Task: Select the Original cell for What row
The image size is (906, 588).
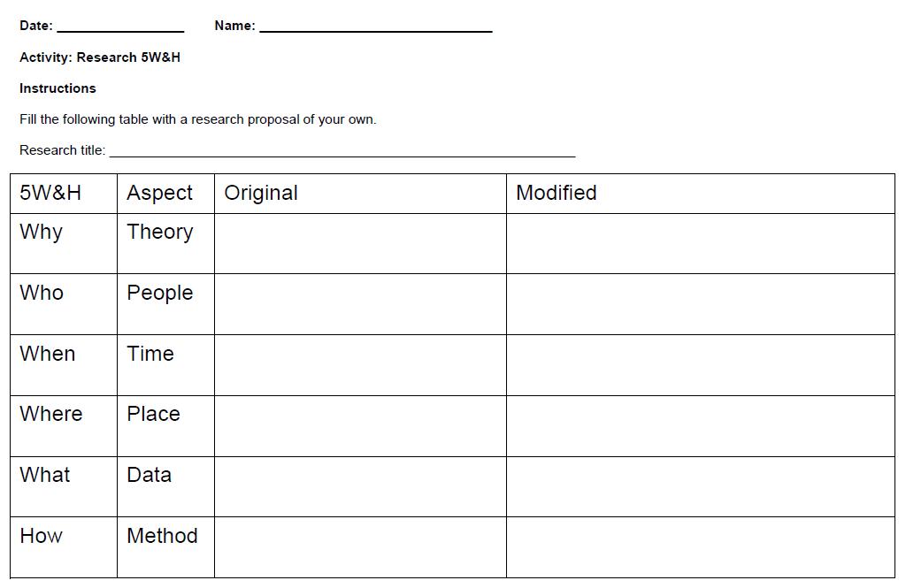Action: point(360,486)
